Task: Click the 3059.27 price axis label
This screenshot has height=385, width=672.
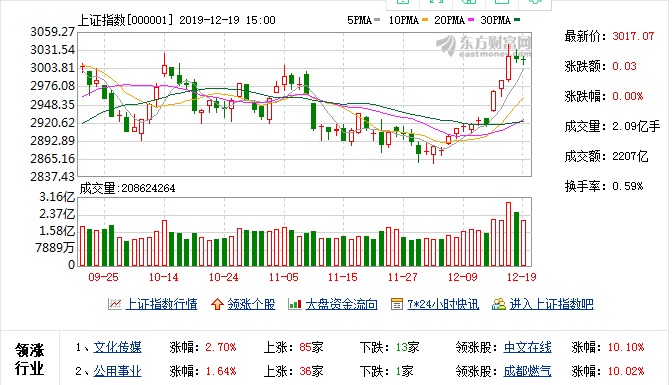Action: tap(52, 32)
